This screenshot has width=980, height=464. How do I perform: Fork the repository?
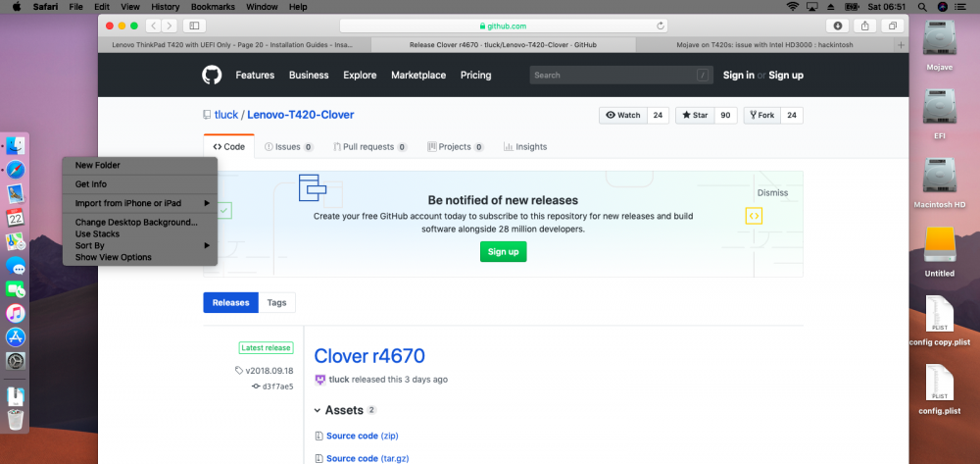coord(761,115)
